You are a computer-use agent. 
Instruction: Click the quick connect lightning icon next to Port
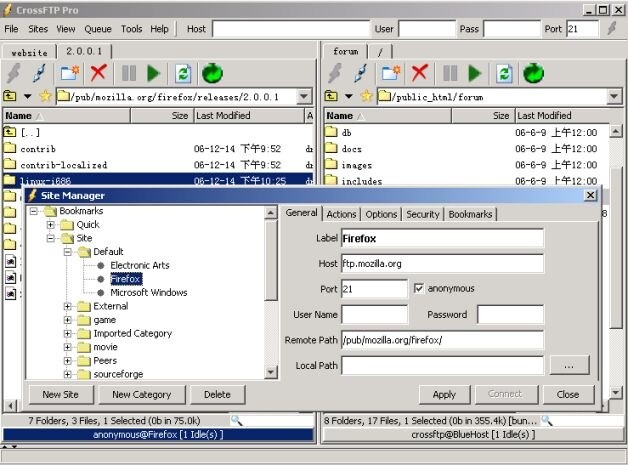point(611,28)
